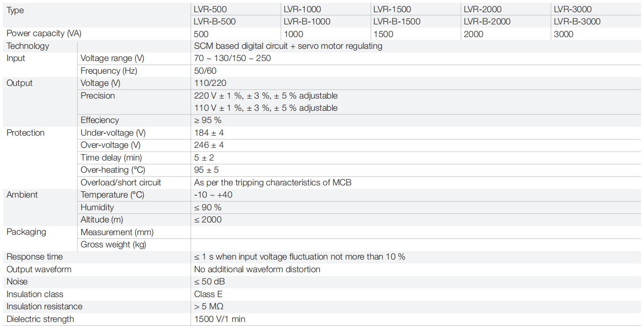Click the Overload/short circuit label
This screenshot has height=329, width=644.
[121, 183]
